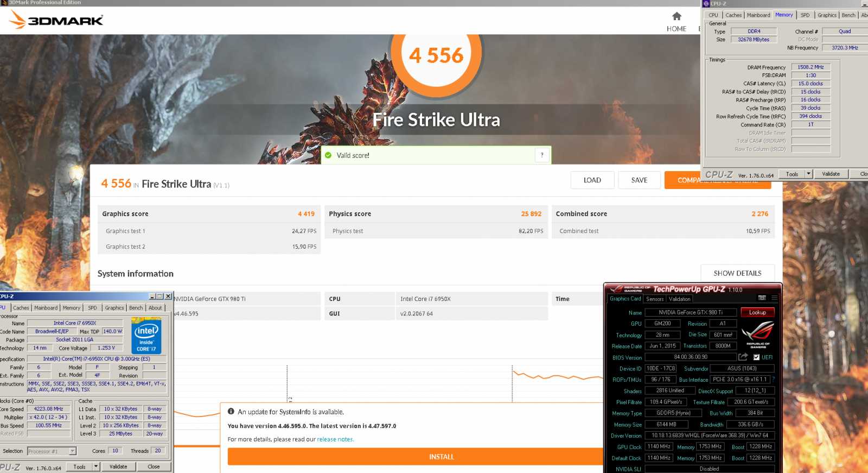
Task: Open Bus Interface question mark in GPU-Z
Action: (x=774, y=379)
